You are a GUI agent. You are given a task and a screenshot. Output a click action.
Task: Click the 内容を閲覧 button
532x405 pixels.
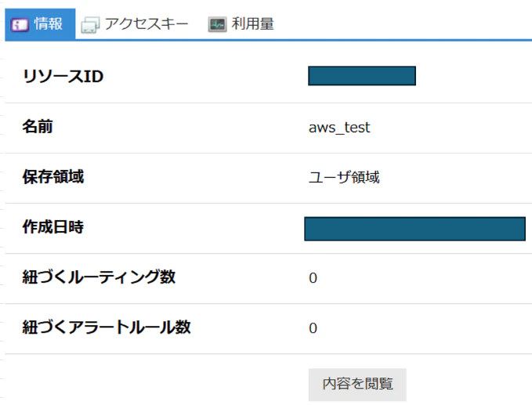pos(357,385)
